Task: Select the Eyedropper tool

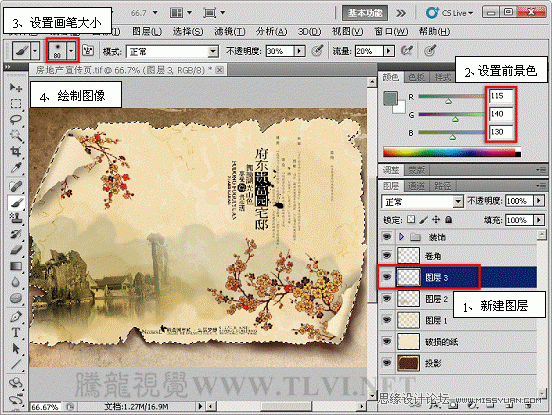Action: (15, 168)
